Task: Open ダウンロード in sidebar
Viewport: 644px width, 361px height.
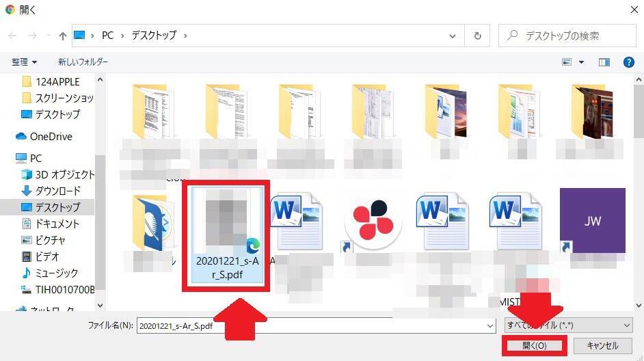Action: [x=51, y=191]
